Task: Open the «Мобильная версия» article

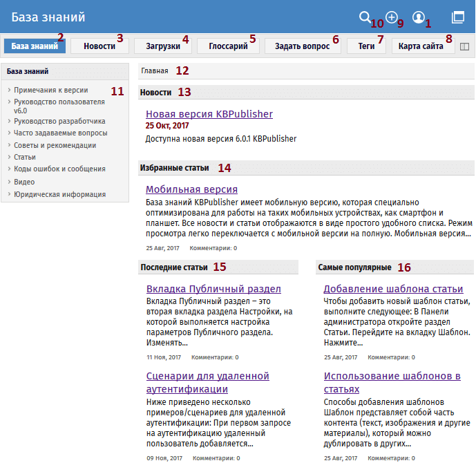Action: 191,189
